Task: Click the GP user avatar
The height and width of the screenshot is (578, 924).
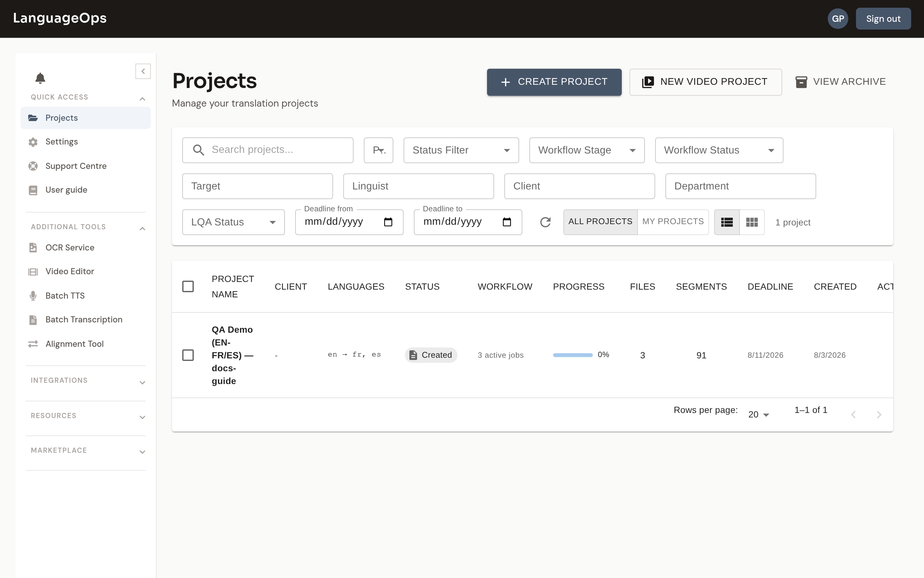Action: [x=838, y=19]
